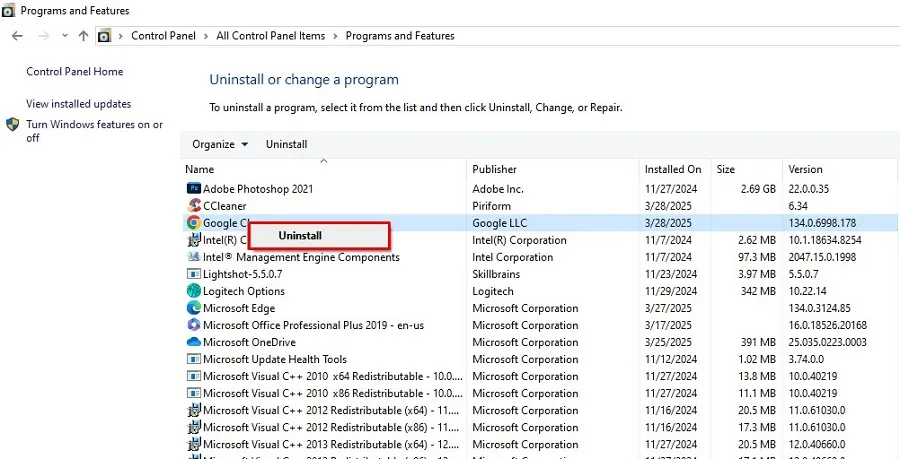Click the Google LLC publisher cell
This screenshot has height=459, width=900.
(x=499, y=223)
